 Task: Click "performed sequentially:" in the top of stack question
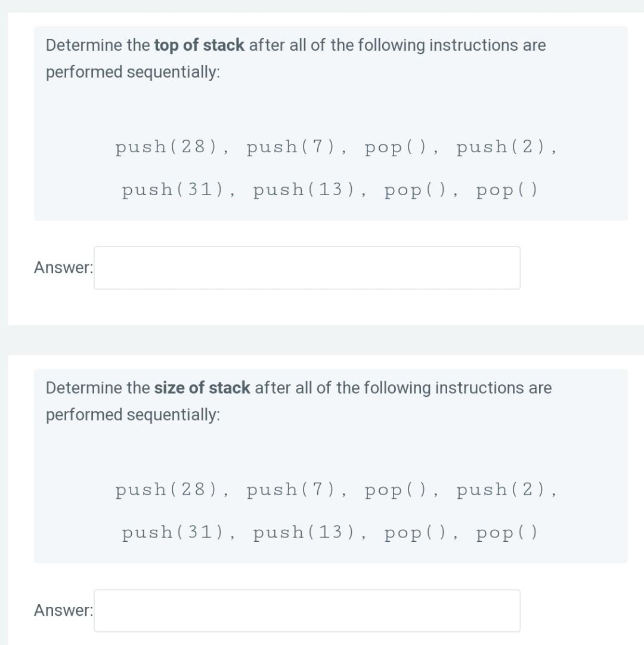[x=133, y=72]
